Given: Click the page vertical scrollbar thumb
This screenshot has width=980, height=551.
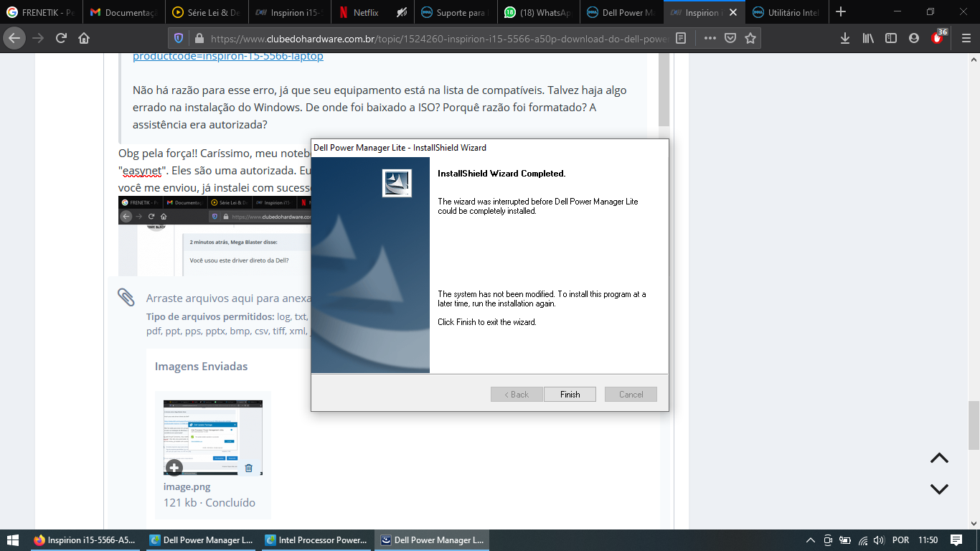Looking at the screenshot, I should [x=974, y=425].
